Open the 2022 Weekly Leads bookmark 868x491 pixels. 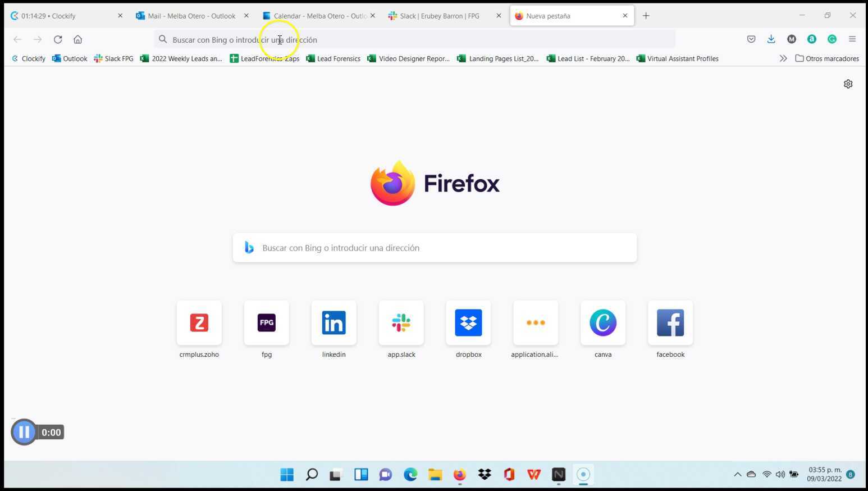tap(181, 58)
